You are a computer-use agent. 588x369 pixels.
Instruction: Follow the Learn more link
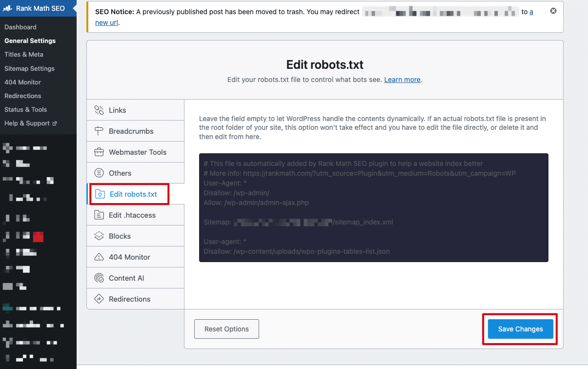coord(402,80)
